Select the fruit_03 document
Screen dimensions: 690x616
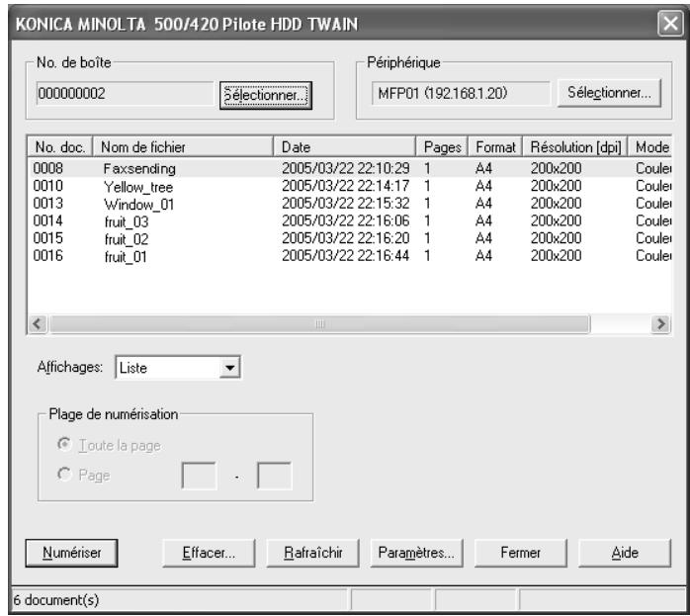coord(127,221)
